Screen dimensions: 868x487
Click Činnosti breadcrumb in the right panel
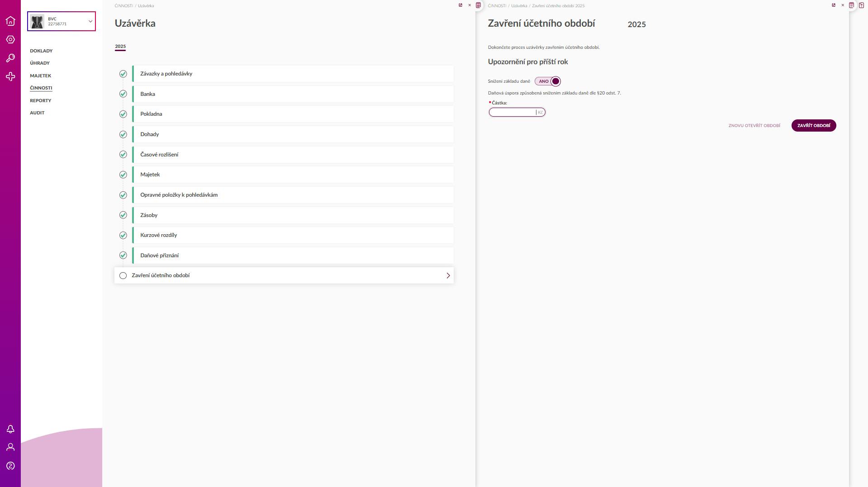(x=497, y=6)
